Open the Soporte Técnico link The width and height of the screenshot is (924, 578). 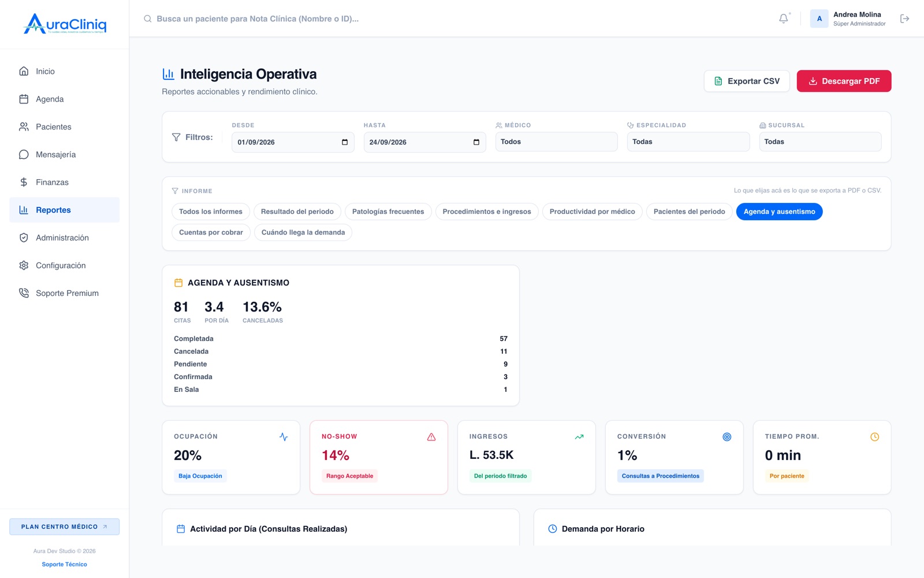[65, 564]
